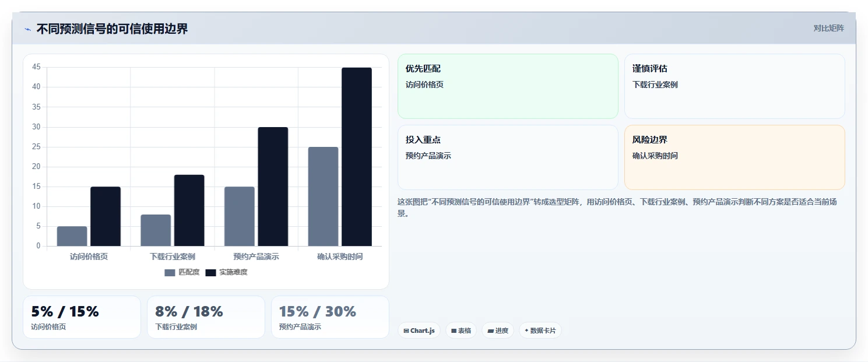Click the 数据卡片 tag chip
The height and width of the screenshot is (362, 868).
tap(540, 331)
